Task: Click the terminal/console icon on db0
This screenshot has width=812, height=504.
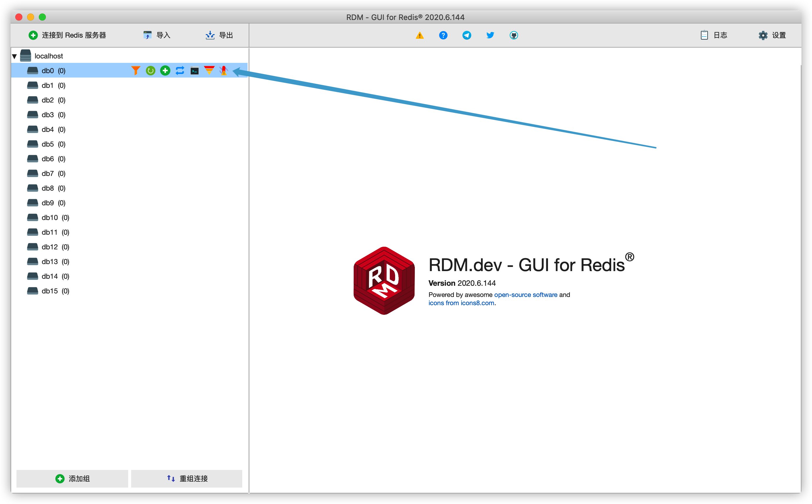Action: coord(194,71)
